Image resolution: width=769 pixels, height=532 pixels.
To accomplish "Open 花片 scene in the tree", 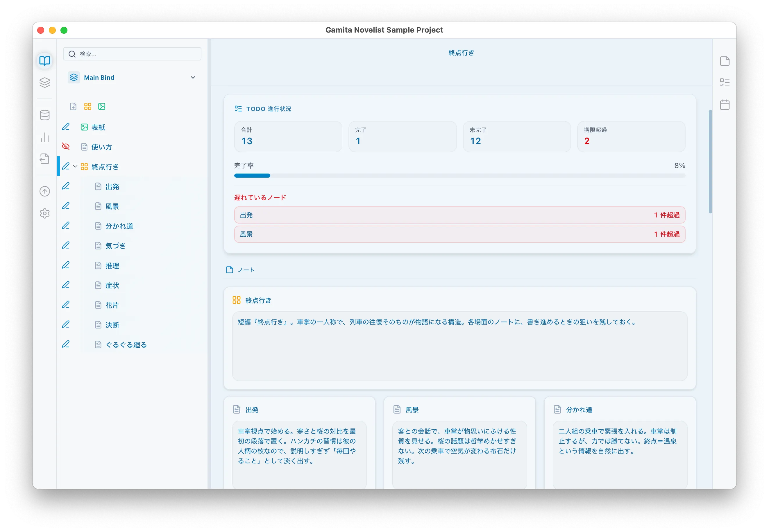I will (112, 305).
